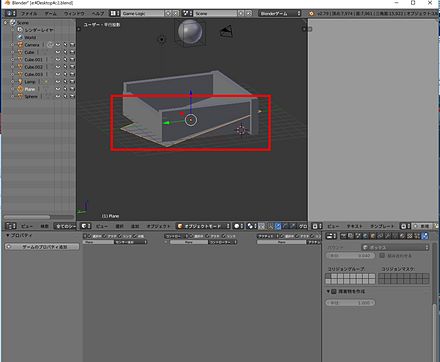Open the Blenderゲーム engine dropdown
Image resolution: width=440 pixels, height=362 pixels.
point(280,13)
